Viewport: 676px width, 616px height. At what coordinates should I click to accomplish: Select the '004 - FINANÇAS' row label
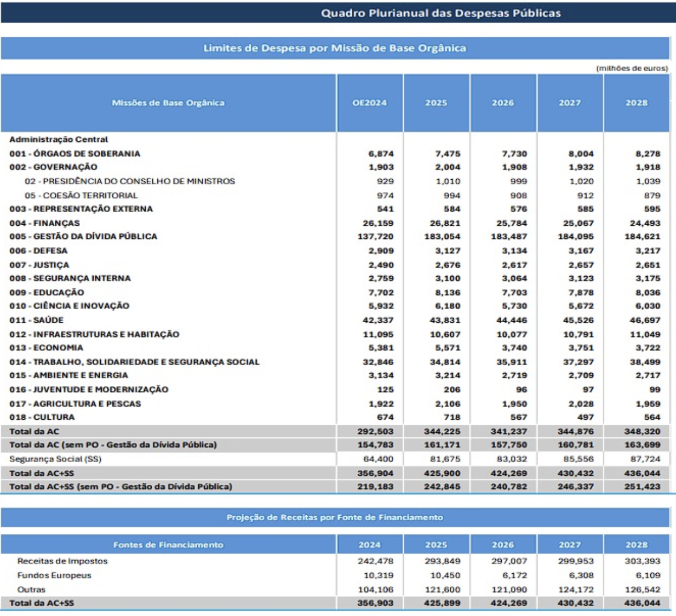point(44,223)
